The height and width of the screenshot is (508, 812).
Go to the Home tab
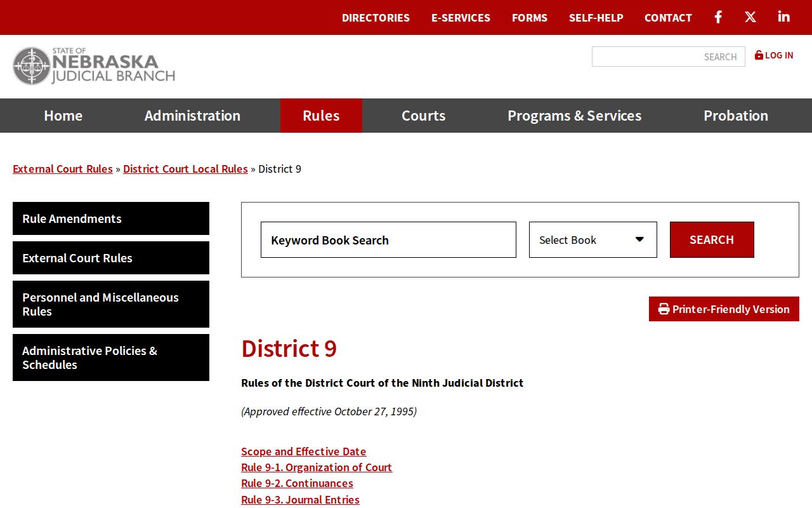click(x=63, y=116)
